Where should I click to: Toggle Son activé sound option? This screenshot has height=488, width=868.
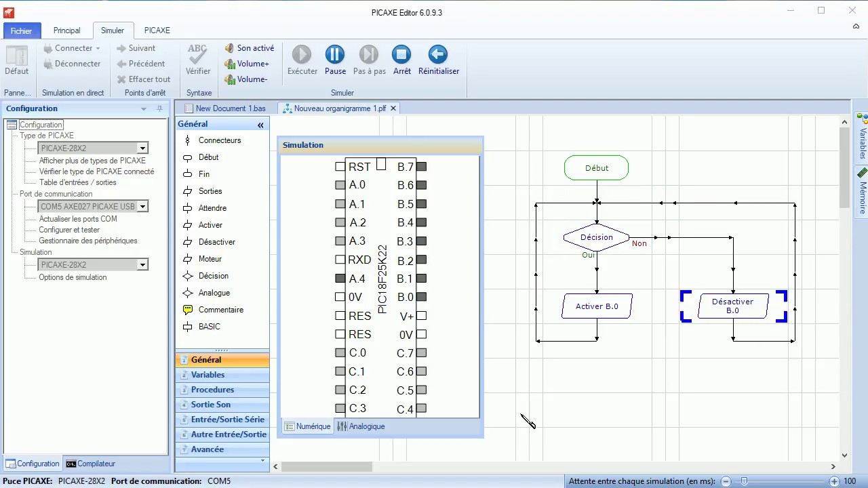(x=250, y=48)
